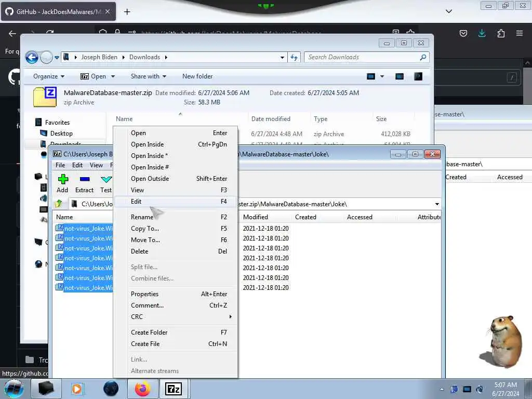
Task: Open Firefox hamburger application menu
Action: click(x=520, y=33)
